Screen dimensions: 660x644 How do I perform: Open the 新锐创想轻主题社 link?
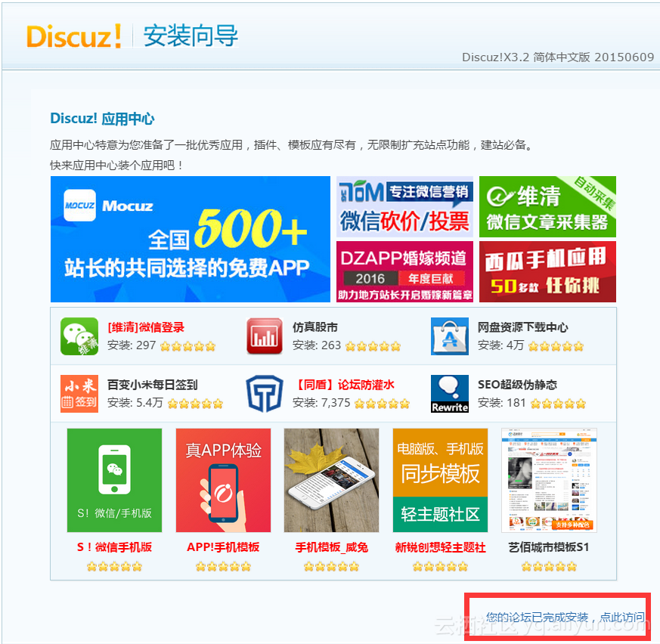pyautogui.click(x=440, y=546)
